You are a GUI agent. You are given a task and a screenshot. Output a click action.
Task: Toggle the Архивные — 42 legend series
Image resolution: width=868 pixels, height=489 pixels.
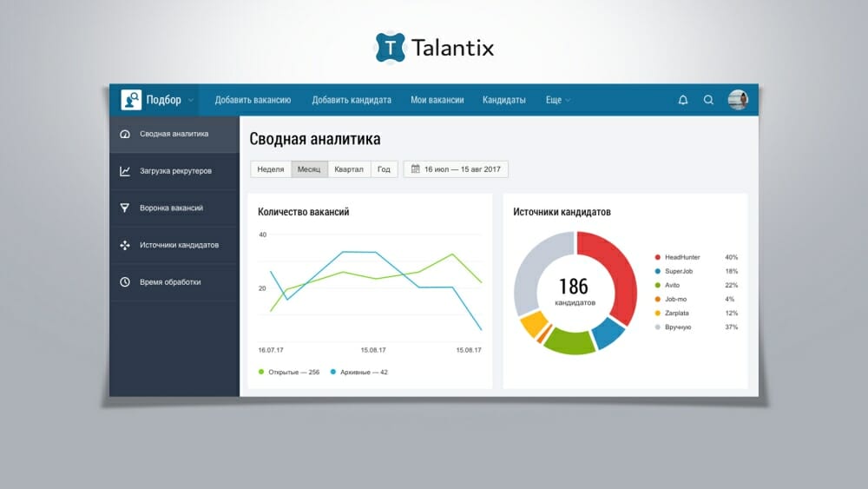coord(358,372)
